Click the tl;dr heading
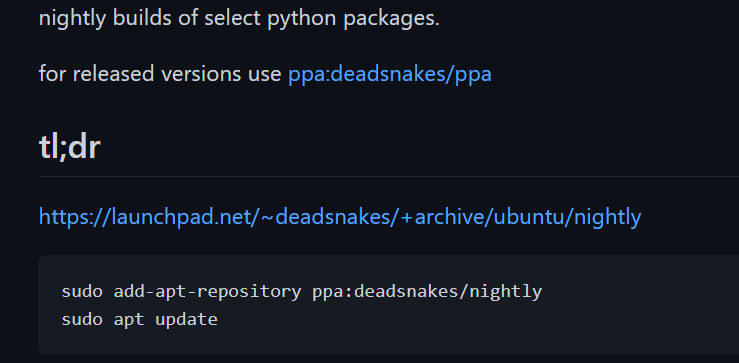This screenshot has height=363, width=739. [70, 147]
